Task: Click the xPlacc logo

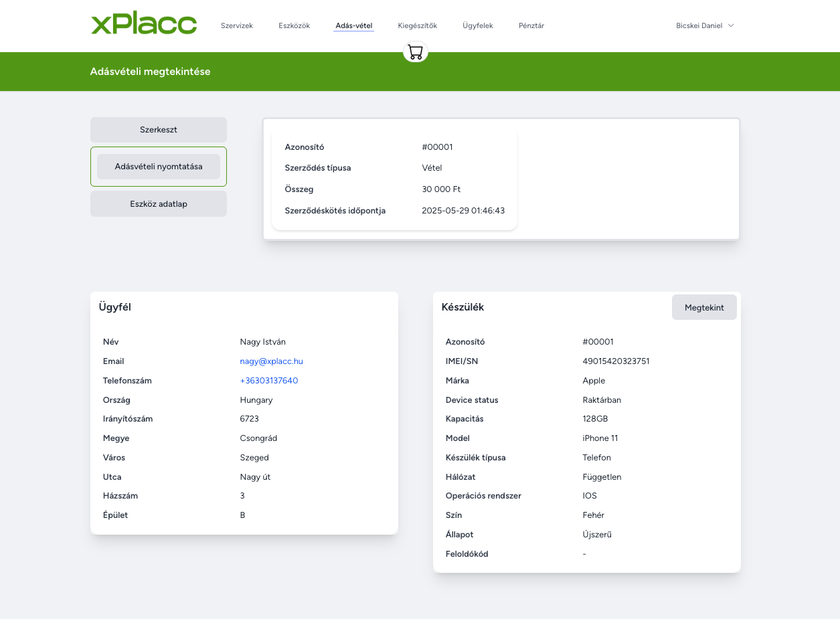Action: click(144, 25)
